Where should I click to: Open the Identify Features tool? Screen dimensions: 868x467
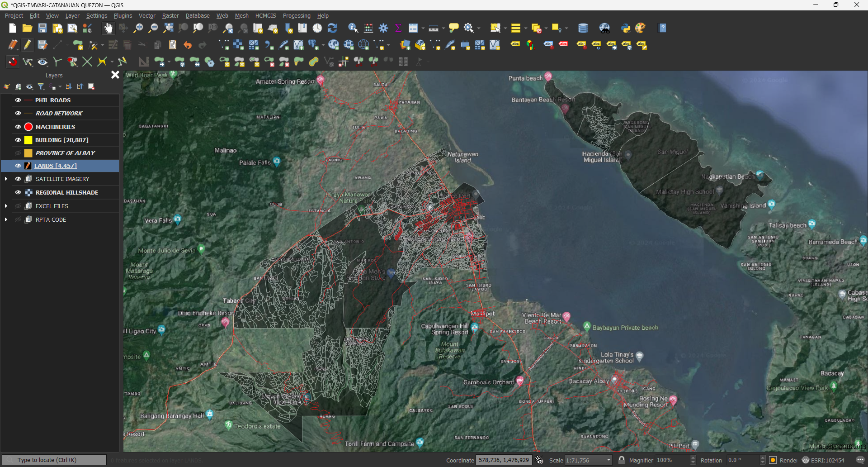point(354,28)
